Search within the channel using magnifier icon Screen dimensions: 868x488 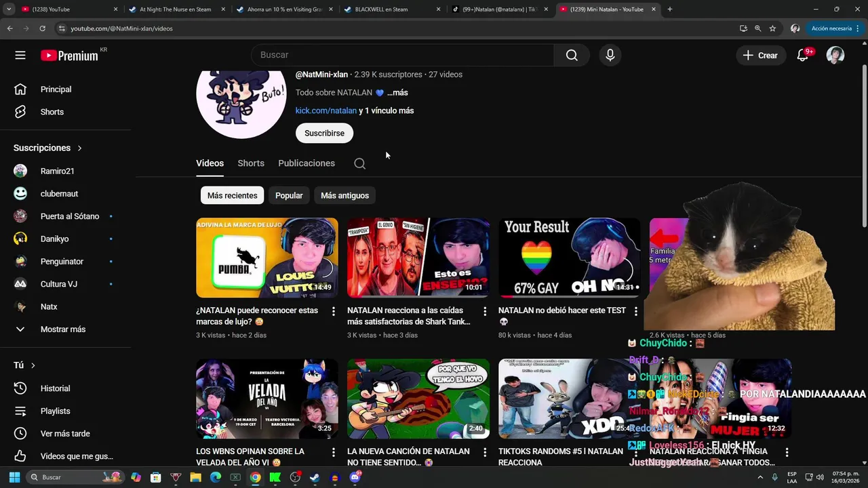click(x=360, y=163)
